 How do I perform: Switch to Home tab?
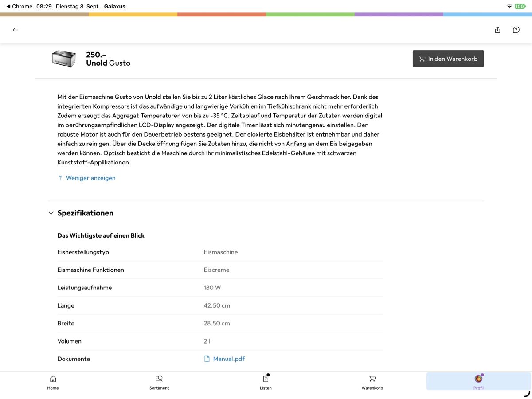pos(53,382)
